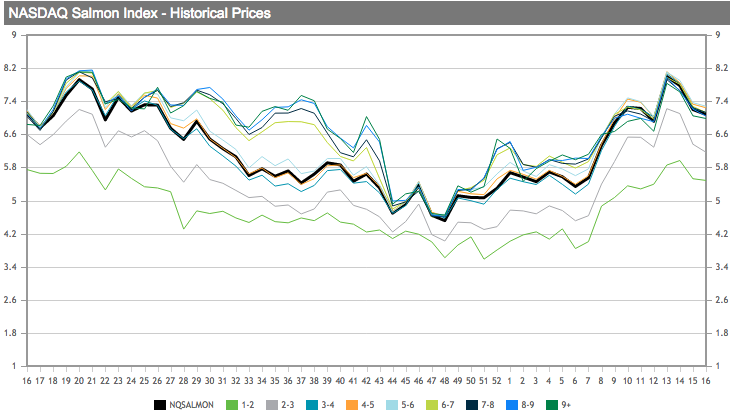
Task: Click week 44 on the x-axis
Action: coord(392,381)
